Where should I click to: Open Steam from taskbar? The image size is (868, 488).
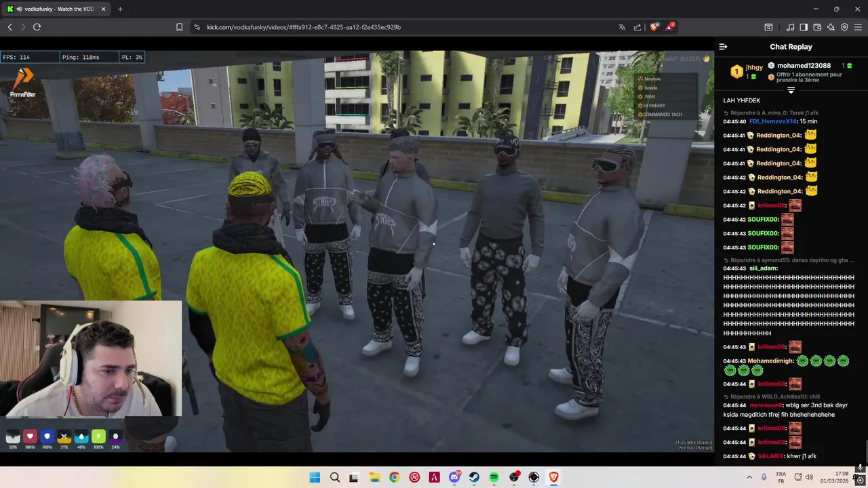pyautogui.click(x=474, y=477)
